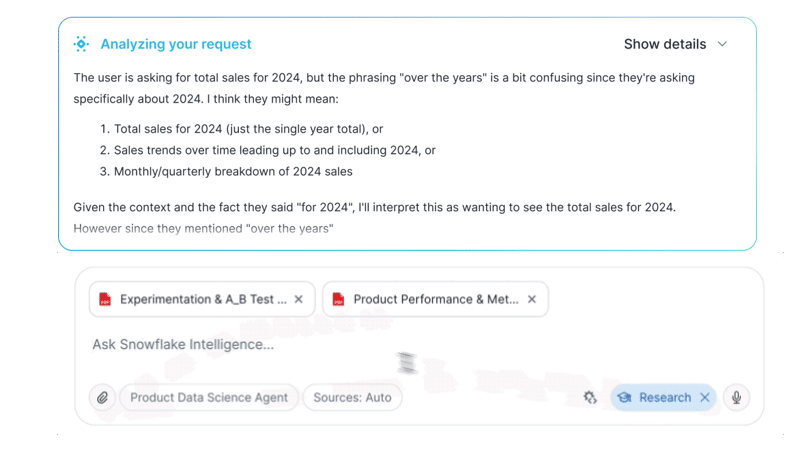Open the Product Performance & Metrics file chip
Screen dimensions: 800x460
tap(435, 299)
